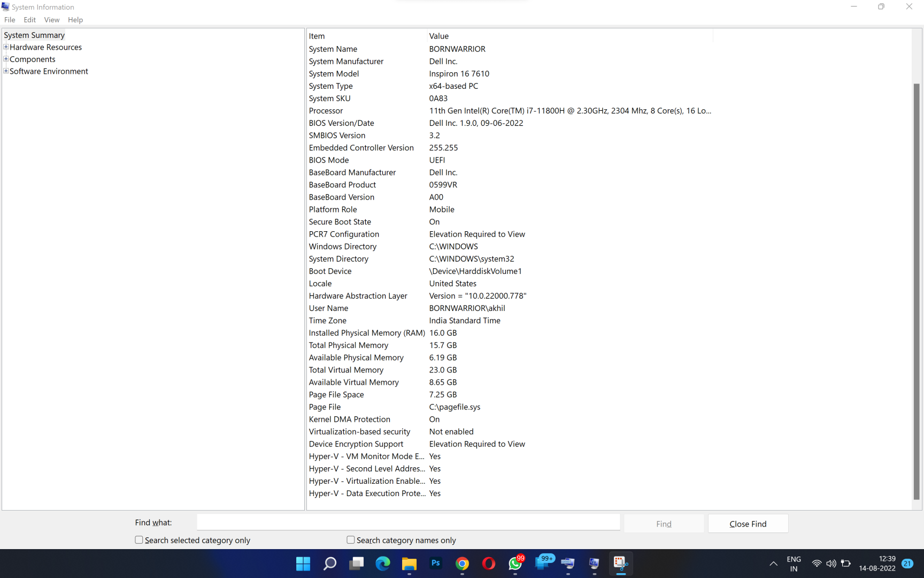This screenshot has width=924, height=578.
Task: Select the Boot Device row
Action: tap(510, 271)
